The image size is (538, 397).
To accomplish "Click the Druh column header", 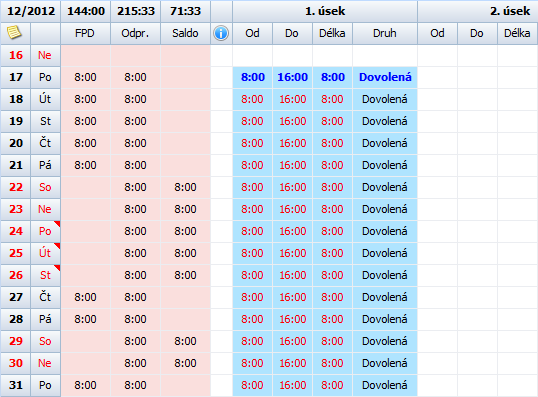I will coord(385,34).
